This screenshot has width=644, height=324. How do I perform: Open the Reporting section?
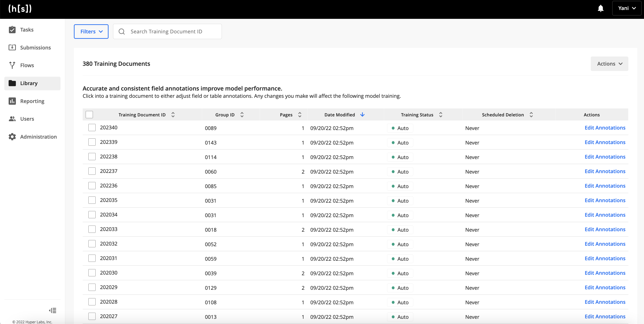32,101
